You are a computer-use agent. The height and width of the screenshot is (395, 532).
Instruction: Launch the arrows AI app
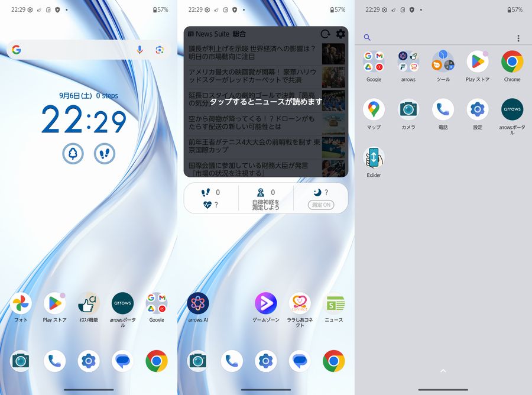point(198,303)
